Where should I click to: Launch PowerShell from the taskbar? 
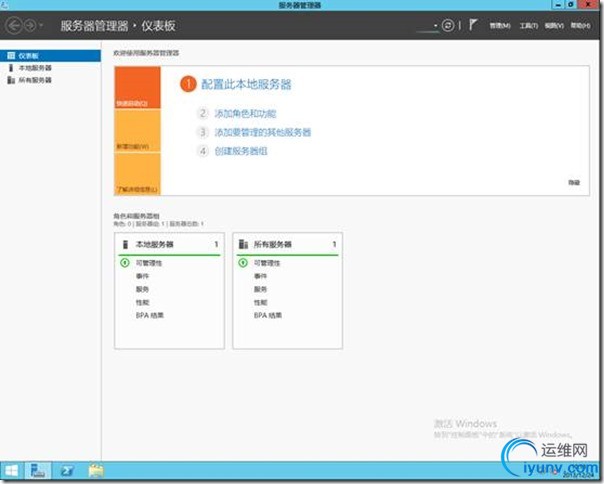[67, 471]
